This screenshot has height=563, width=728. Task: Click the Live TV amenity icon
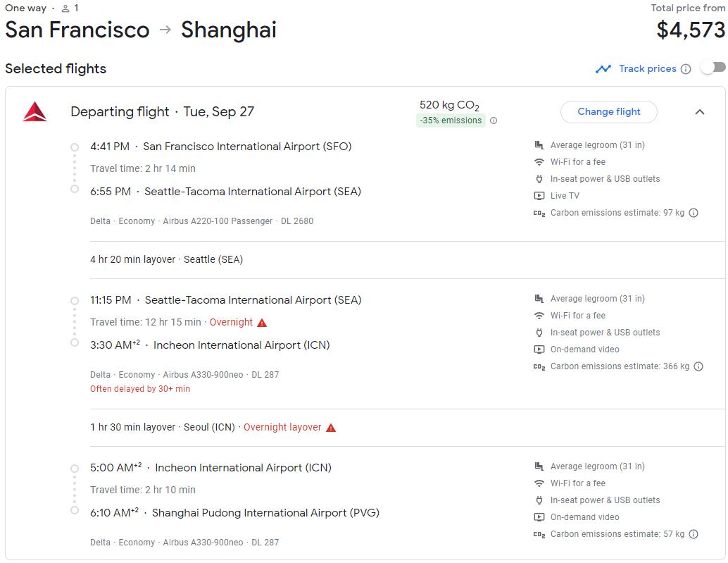click(539, 196)
